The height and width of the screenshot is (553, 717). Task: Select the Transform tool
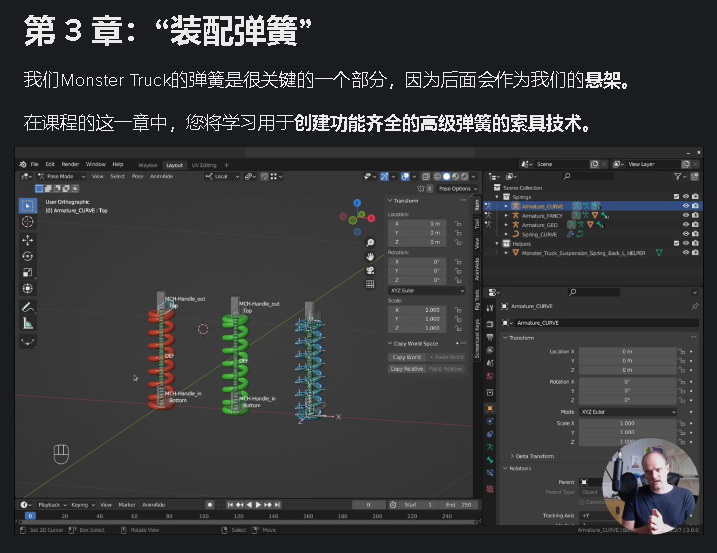[27, 288]
